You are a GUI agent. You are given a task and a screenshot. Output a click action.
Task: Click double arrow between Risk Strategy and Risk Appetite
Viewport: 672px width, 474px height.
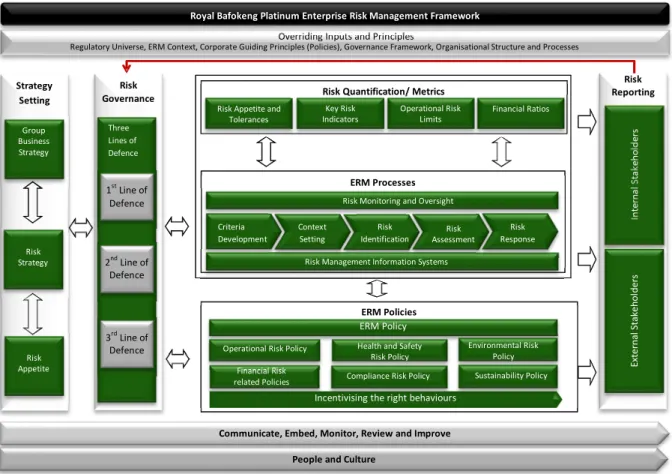pyautogui.click(x=33, y=314)
